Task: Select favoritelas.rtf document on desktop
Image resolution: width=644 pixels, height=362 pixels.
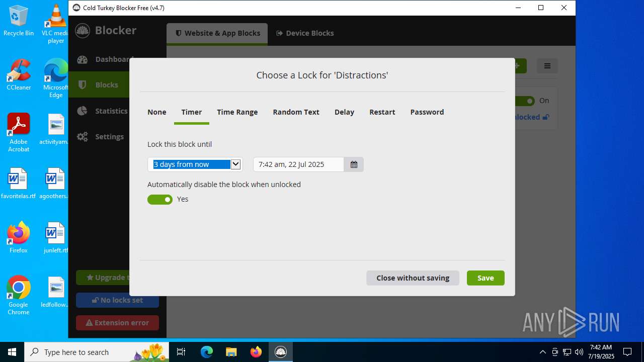Action: click(19, 184)
